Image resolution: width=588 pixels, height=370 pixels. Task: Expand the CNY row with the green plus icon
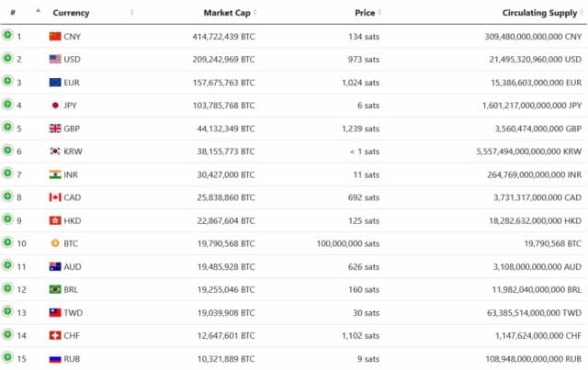pos(7,35)
